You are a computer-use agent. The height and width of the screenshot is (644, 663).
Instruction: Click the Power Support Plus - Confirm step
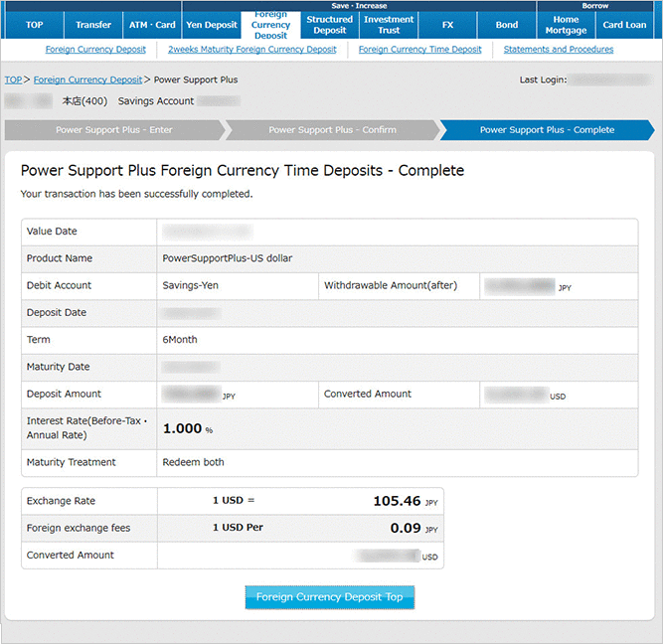332,130
